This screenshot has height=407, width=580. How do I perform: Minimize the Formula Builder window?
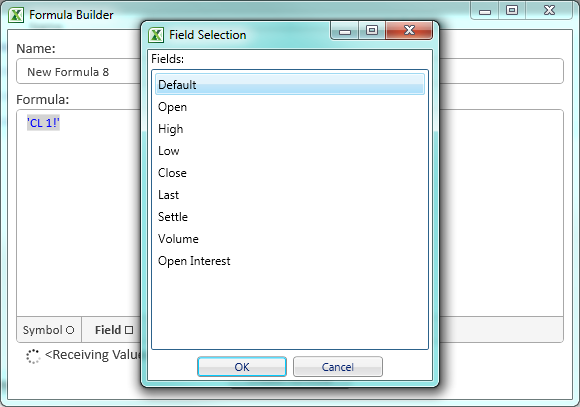click(485, 10)
